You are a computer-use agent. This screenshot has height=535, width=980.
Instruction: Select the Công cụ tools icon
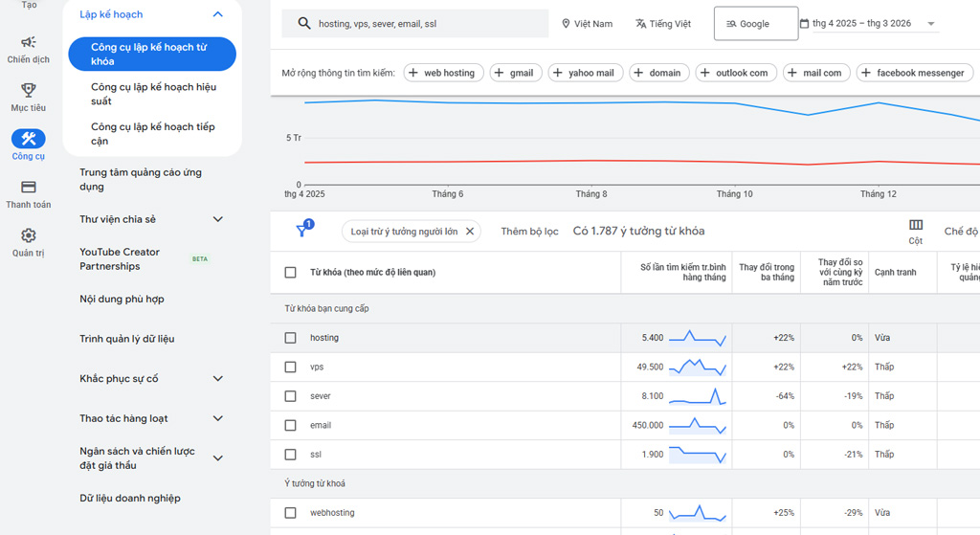pos(28,140)
